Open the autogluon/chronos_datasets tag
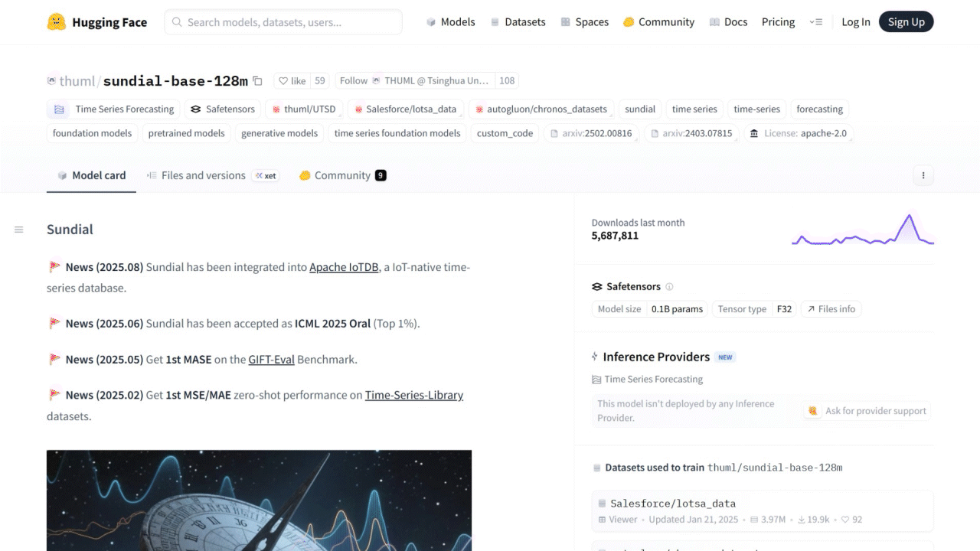This screenshot has height=551, width=980. click(x=541, y=109)
